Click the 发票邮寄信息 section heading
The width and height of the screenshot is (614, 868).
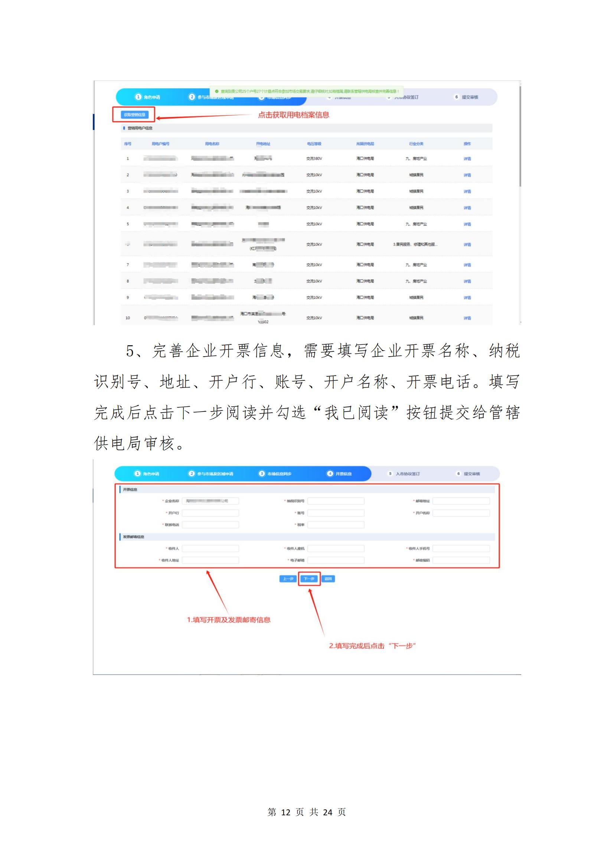point(134,537)
